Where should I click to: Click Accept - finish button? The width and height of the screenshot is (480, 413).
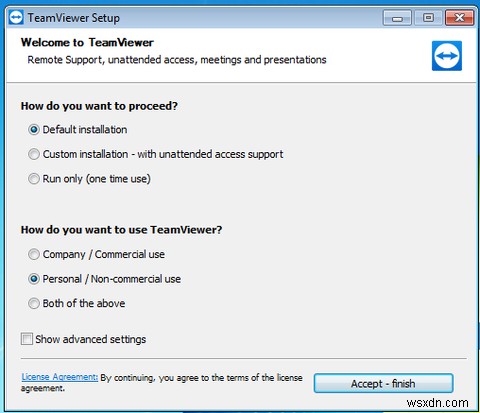pos(383,383)
